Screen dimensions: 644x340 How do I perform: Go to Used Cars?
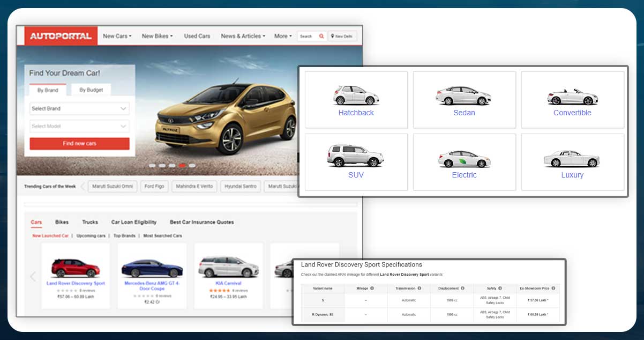197,36
